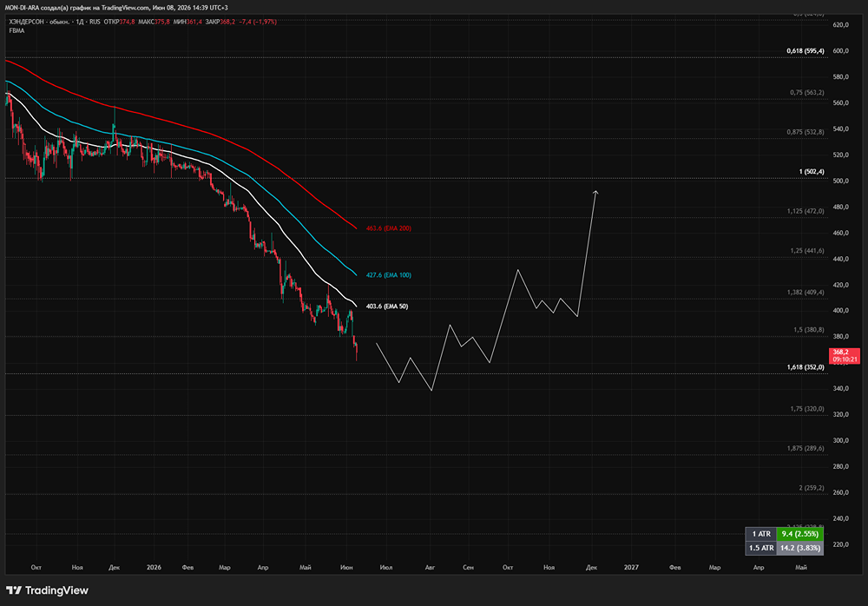
Task: Click the 600,0 price axis label
Action: (x=840, y=51)
